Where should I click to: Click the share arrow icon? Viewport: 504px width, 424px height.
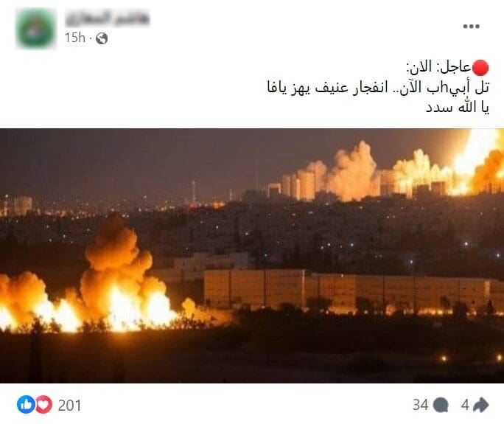(481, 405)
